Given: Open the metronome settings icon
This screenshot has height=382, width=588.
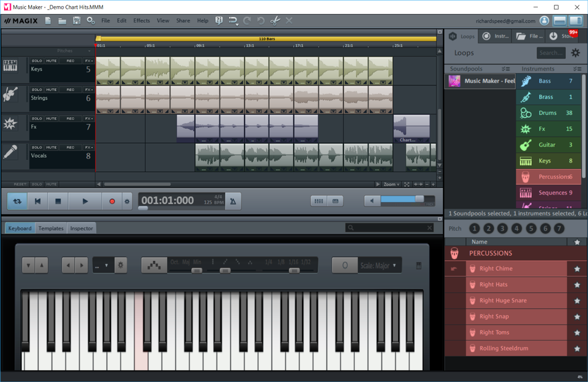Looking at the screenshot, I should [x=233, y=201].
